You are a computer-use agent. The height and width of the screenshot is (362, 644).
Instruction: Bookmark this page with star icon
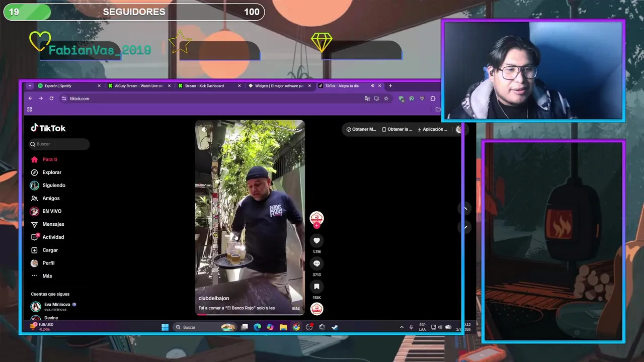386,99
